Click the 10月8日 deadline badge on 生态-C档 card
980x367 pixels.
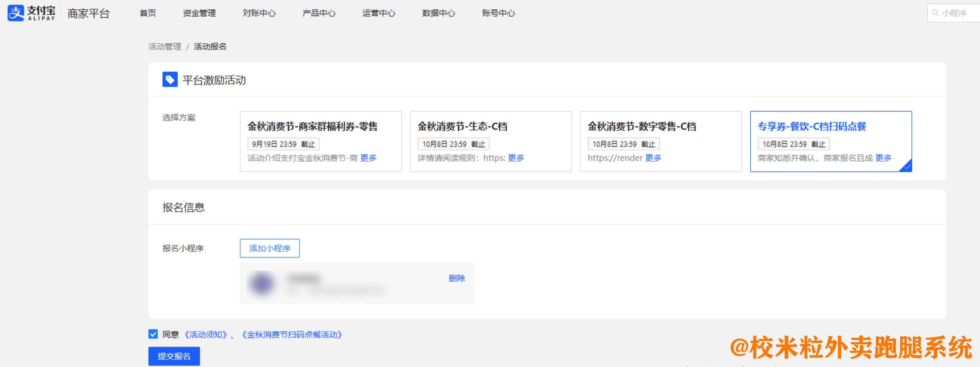click(454, 144)
